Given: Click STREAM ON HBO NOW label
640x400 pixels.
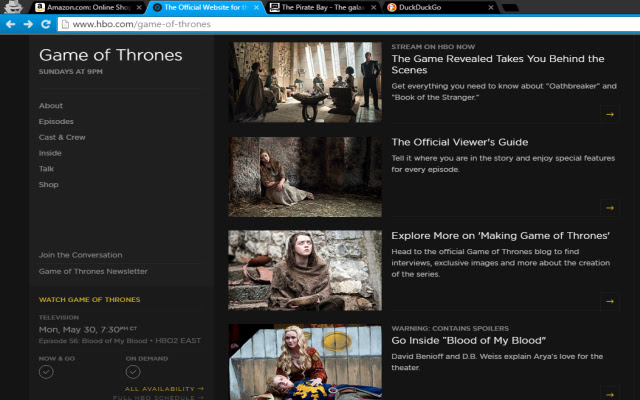Looking at the screenshot, I should 433,47.
